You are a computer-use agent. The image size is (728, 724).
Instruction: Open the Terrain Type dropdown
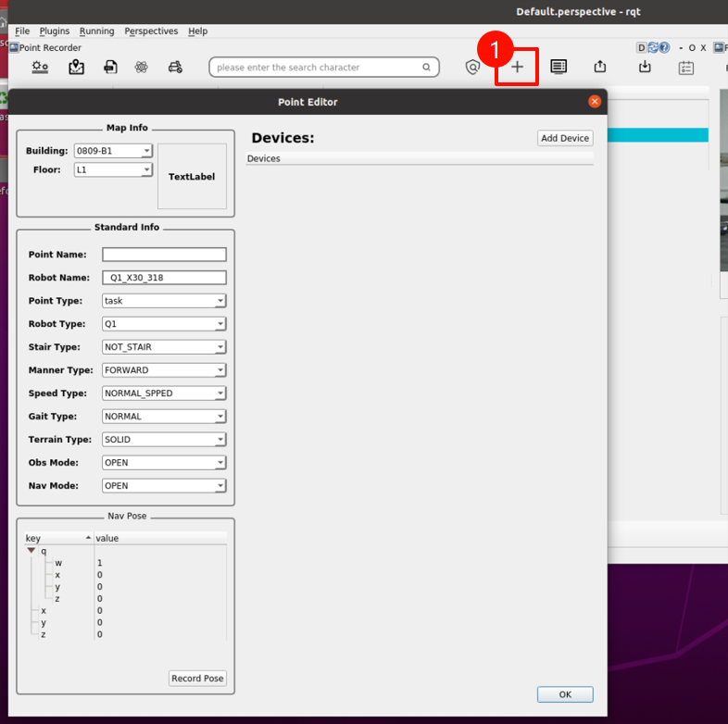coord(164,440)
